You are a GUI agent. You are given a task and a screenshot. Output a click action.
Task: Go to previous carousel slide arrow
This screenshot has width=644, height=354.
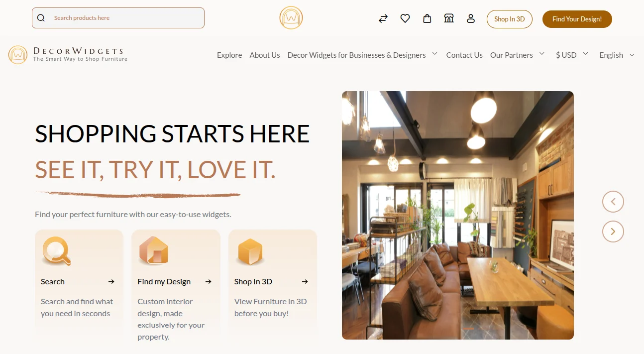point(613,202)
